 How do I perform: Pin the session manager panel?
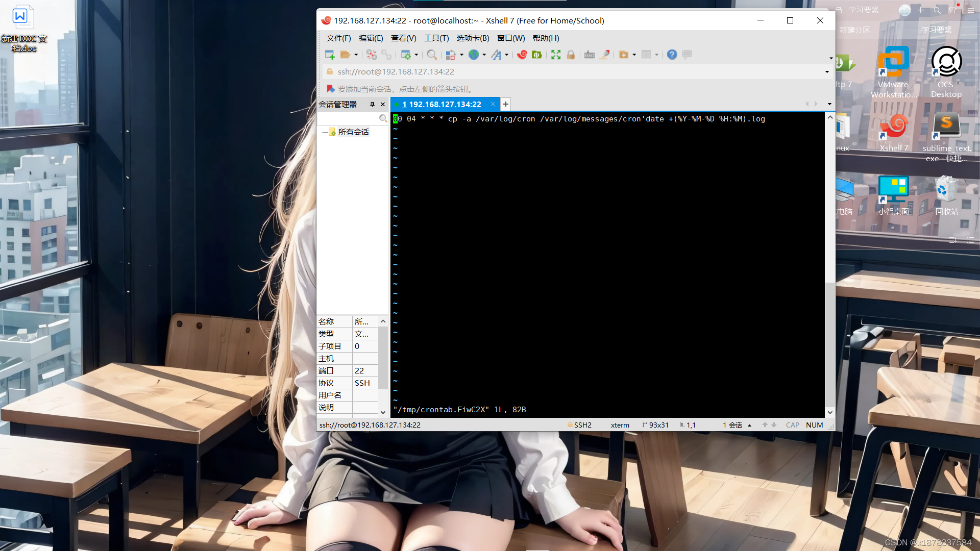tap(372, 104)
